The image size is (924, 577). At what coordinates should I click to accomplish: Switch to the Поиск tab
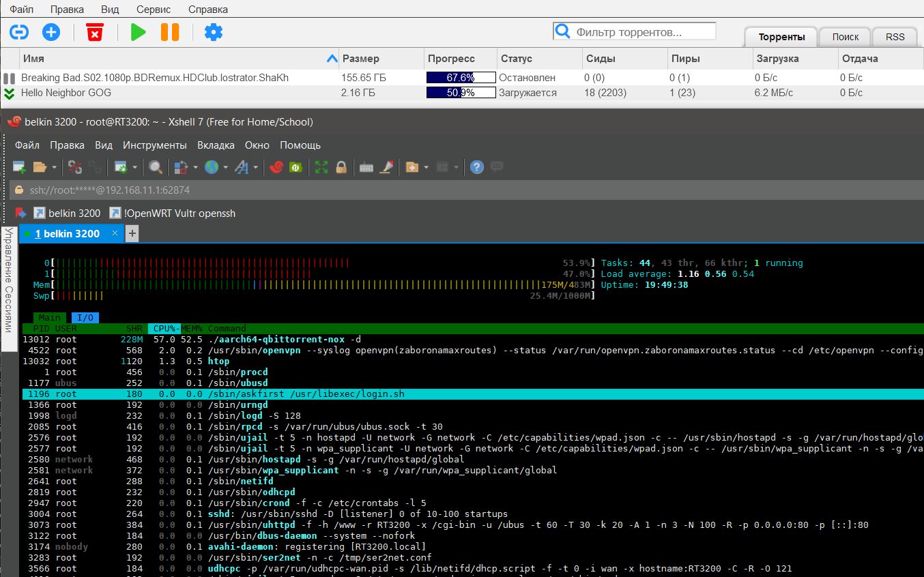pos(846,37)
